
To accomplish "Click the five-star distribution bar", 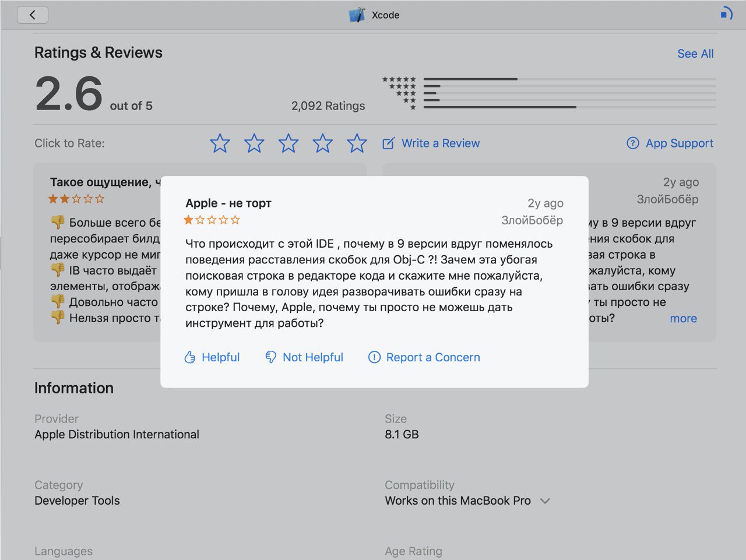I will coord(569,79).
